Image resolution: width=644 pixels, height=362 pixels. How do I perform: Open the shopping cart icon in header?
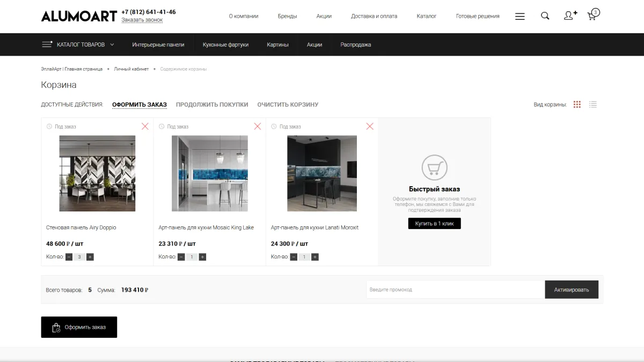click(592, 15)
